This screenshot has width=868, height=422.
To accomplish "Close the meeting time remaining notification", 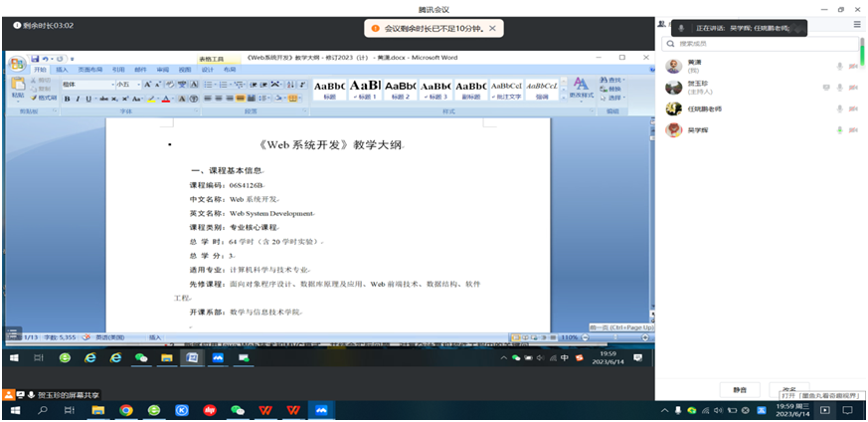I will pos(492,28).
